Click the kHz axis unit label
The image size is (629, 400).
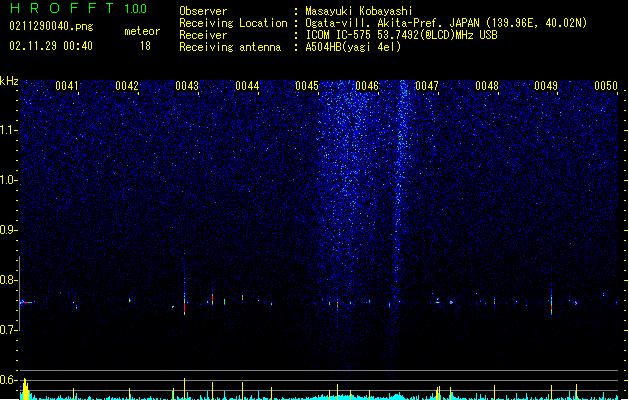(9, 81)
